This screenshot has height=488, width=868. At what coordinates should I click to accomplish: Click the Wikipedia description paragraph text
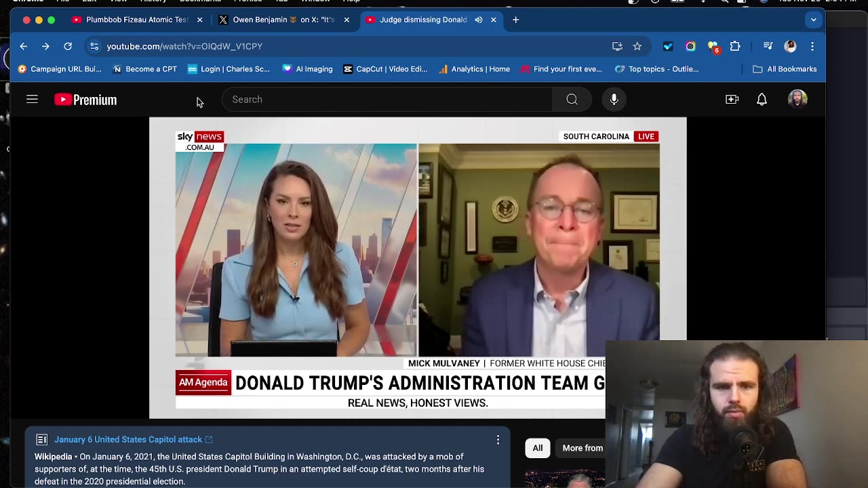[260, 469]
